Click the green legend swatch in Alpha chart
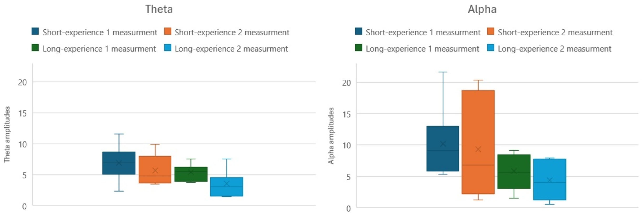 coord(359,48)
